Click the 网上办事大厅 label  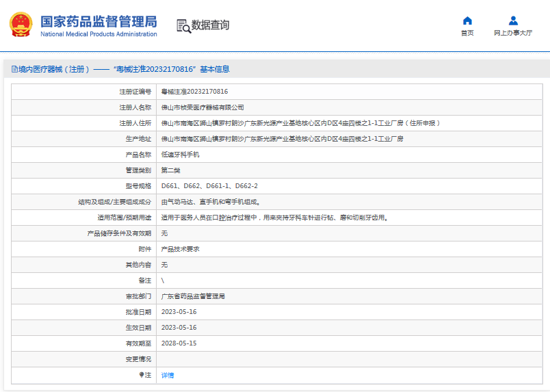513,33
